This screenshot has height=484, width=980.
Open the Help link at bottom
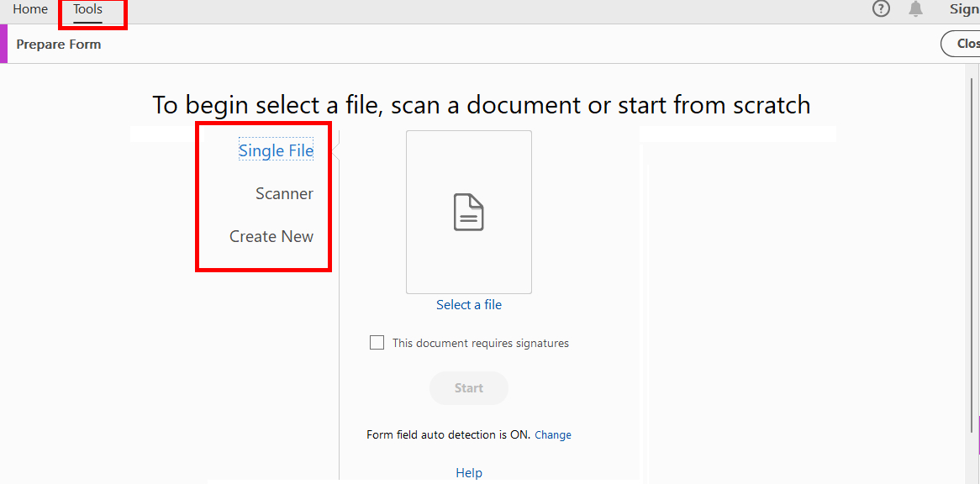[x=469, y=473]
